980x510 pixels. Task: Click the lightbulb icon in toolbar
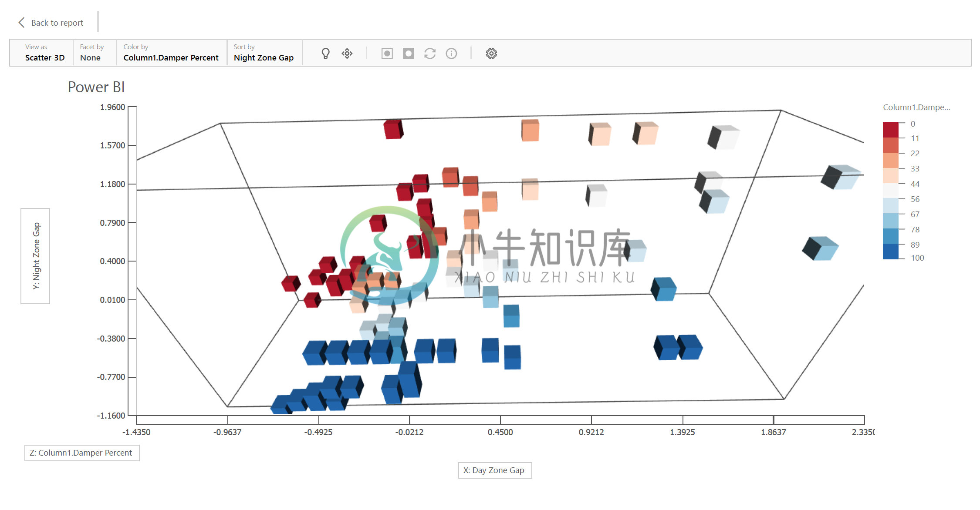click(x=325, y=53)
